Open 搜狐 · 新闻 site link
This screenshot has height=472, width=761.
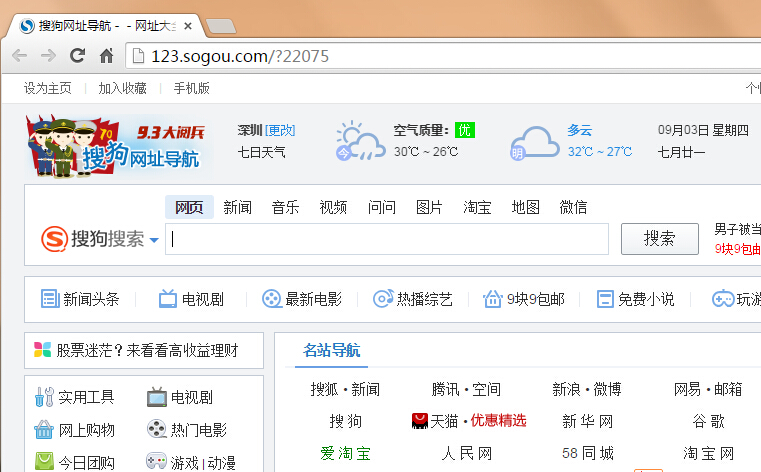coord(345,389)
